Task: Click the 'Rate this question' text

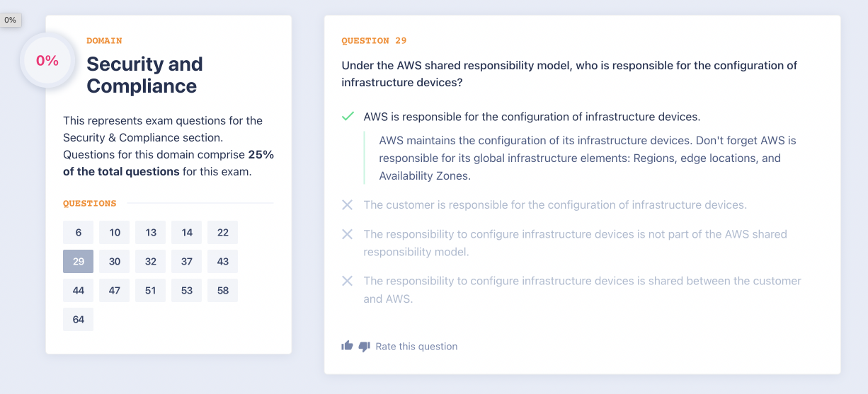Action: (x=416, y=347)
